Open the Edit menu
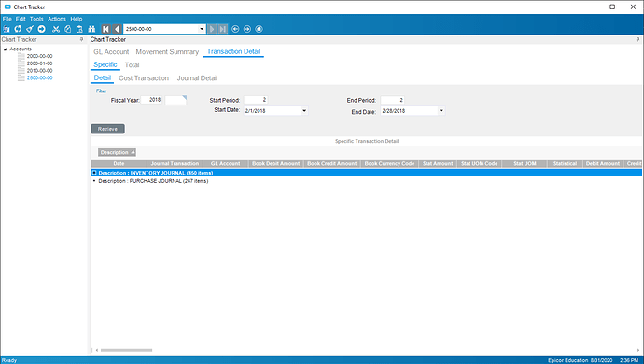 coord(21,19)
